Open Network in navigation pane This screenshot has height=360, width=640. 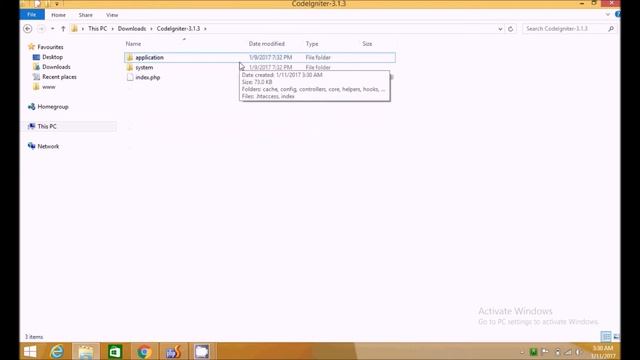point(48,146)
